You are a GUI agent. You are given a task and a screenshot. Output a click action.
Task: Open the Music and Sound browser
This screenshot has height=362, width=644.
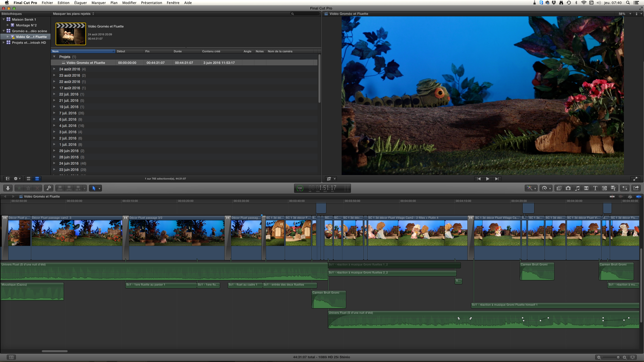pyautogui.click(x=577, y=188)
